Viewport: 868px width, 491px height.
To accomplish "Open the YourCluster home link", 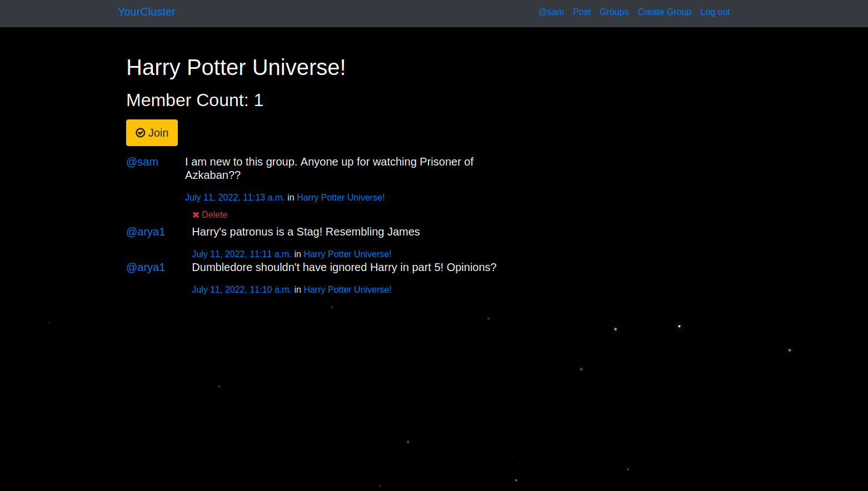I will click(x=146, y=12).
